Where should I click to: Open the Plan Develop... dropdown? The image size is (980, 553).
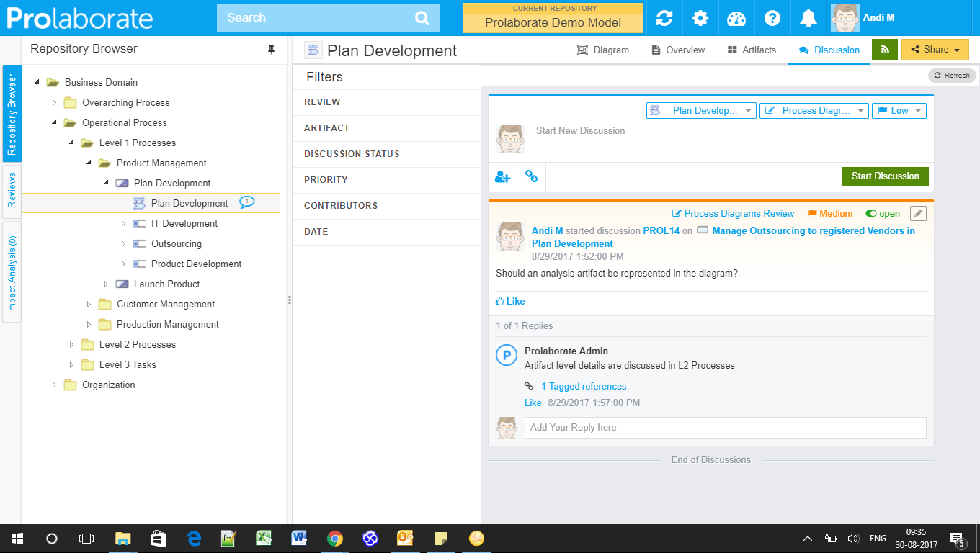pos(701,110)
